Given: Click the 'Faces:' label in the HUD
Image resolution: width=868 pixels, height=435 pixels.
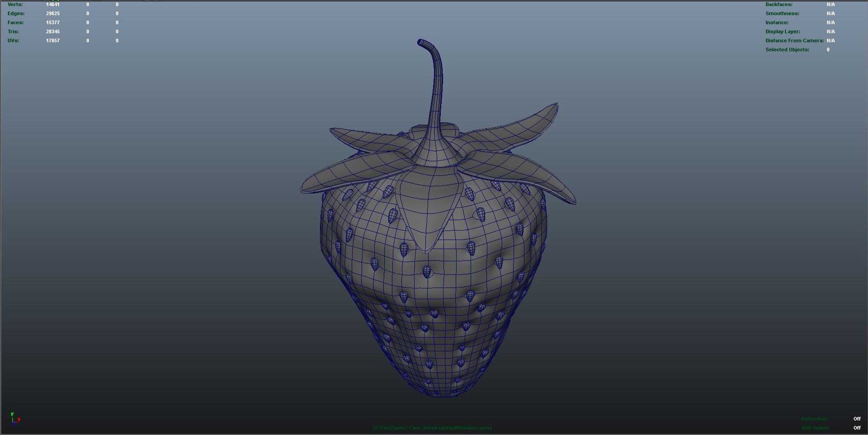Looking at the screenshot, I should click(x=15, y=23).
